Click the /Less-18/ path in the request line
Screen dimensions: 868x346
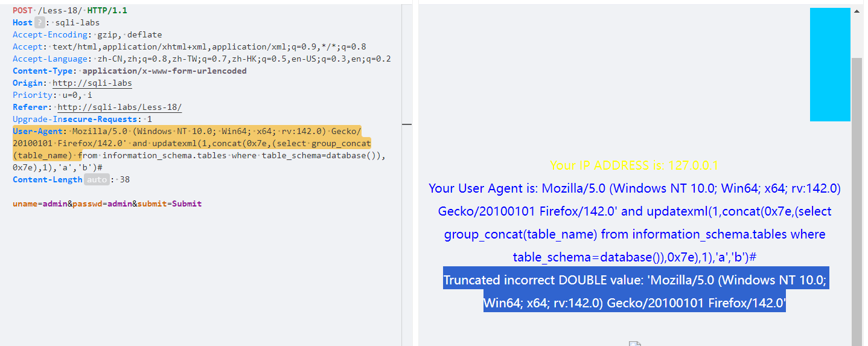point(60,10)
